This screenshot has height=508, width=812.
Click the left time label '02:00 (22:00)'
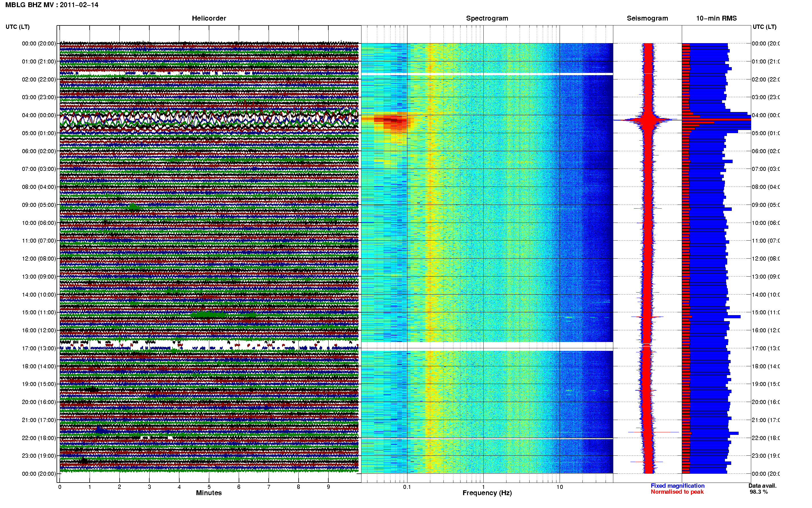(39, 79)
